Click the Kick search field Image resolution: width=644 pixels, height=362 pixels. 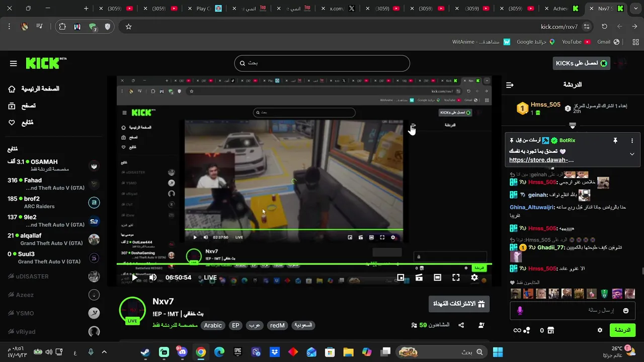[x=322, y=63]
